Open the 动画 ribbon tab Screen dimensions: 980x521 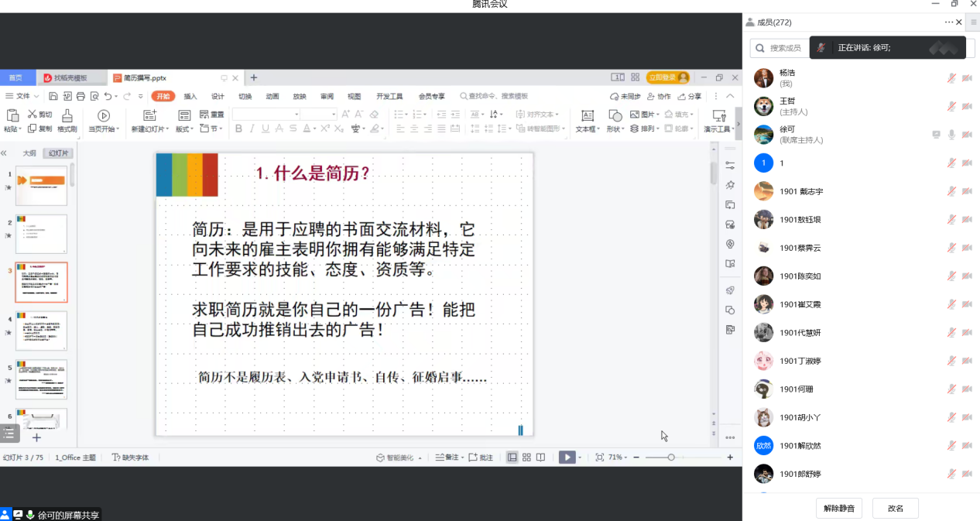coord(272,97)
